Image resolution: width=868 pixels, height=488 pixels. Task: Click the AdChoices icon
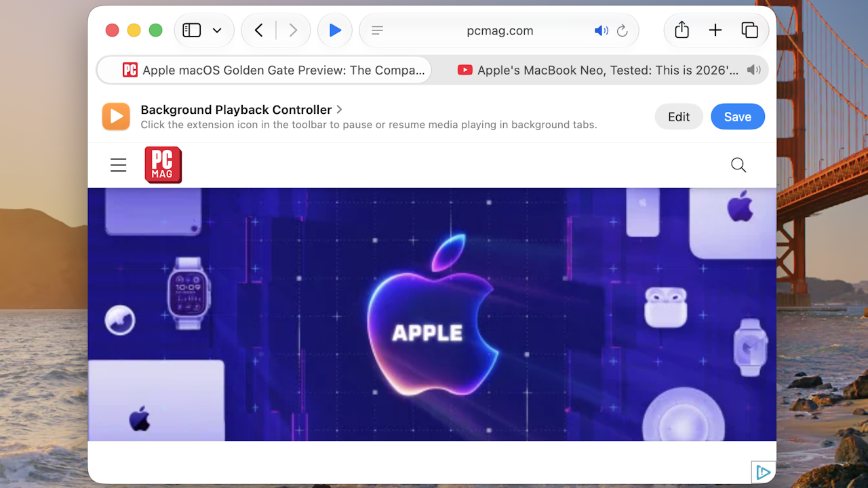763,472
